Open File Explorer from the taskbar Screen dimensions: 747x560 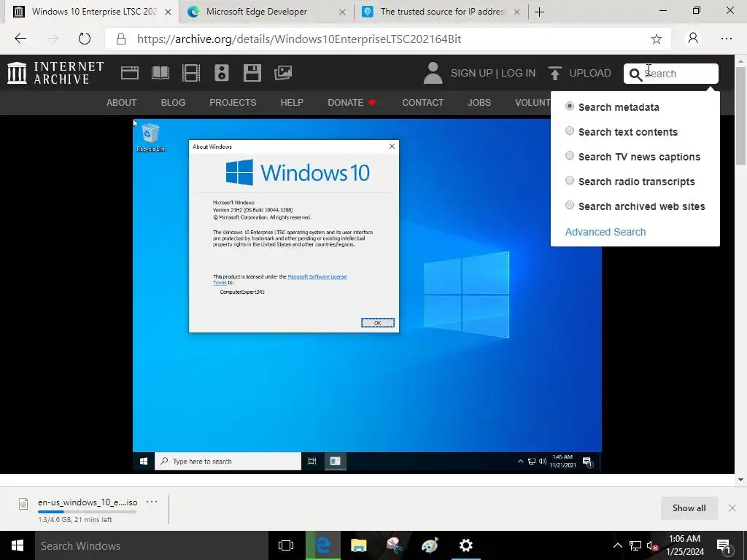359,545
